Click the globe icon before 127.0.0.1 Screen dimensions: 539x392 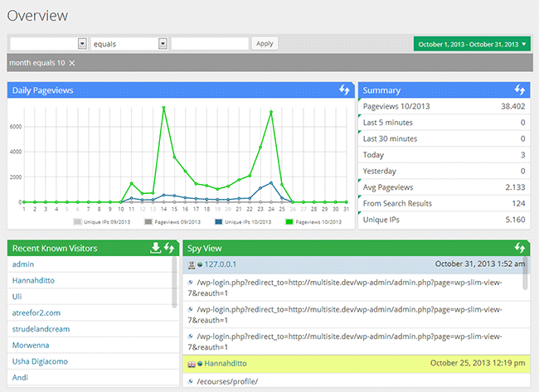pos(200,264)
